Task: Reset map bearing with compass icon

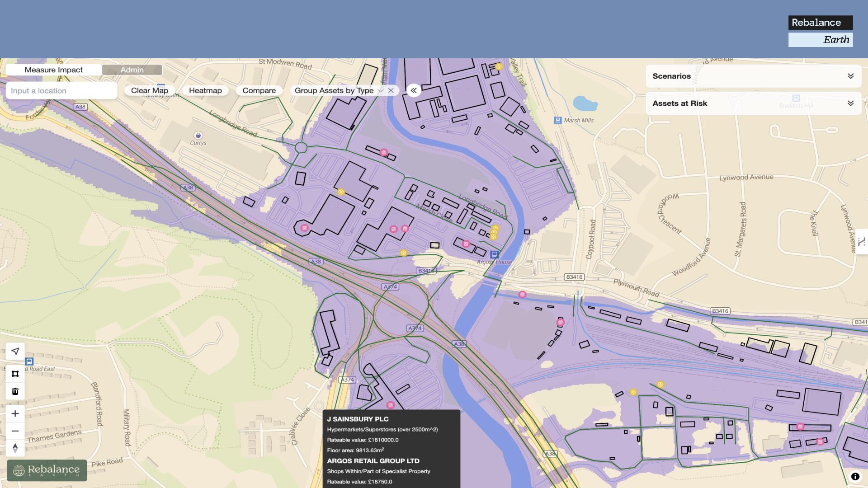Action: click(x=15, y=448)
